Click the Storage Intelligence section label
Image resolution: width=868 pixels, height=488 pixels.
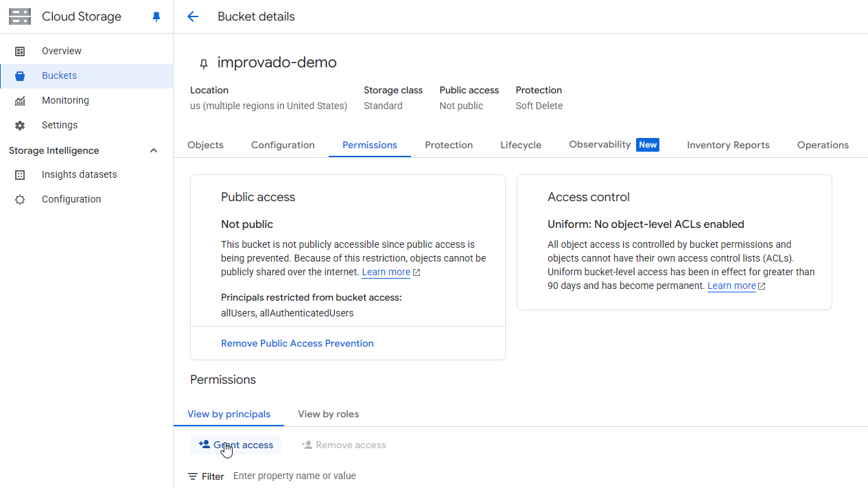(x=54, y=150)
